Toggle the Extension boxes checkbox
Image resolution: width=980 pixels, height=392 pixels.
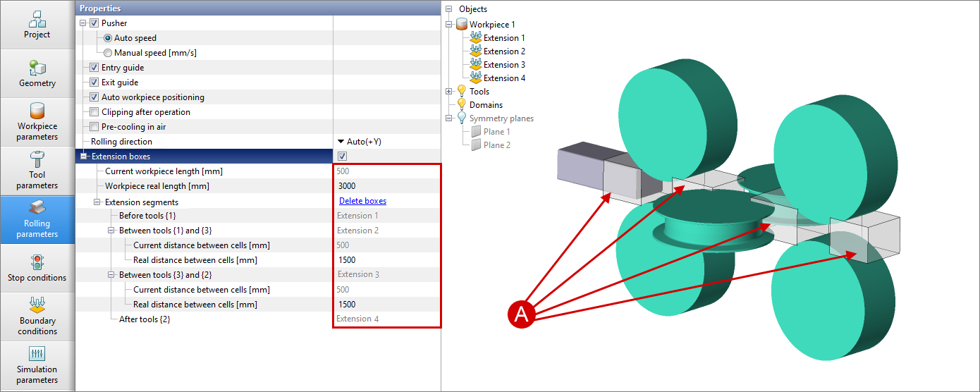coord(342,157)
